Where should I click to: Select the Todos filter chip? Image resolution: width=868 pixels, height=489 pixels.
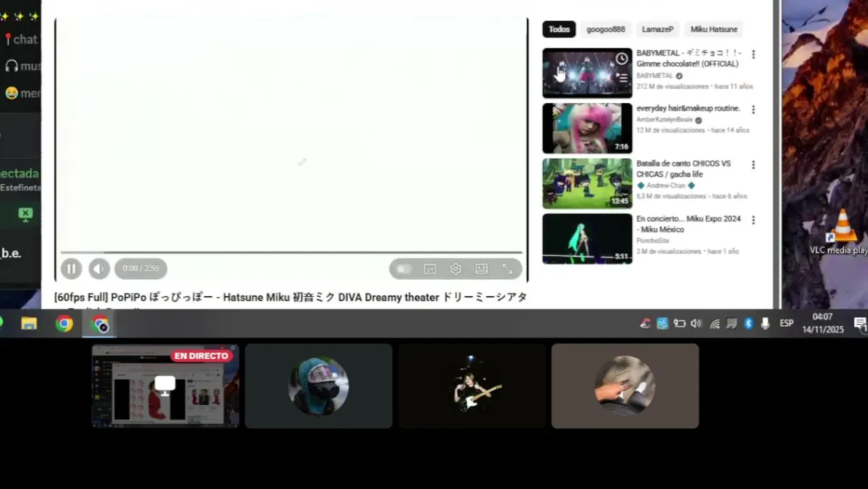click(559, 29)
